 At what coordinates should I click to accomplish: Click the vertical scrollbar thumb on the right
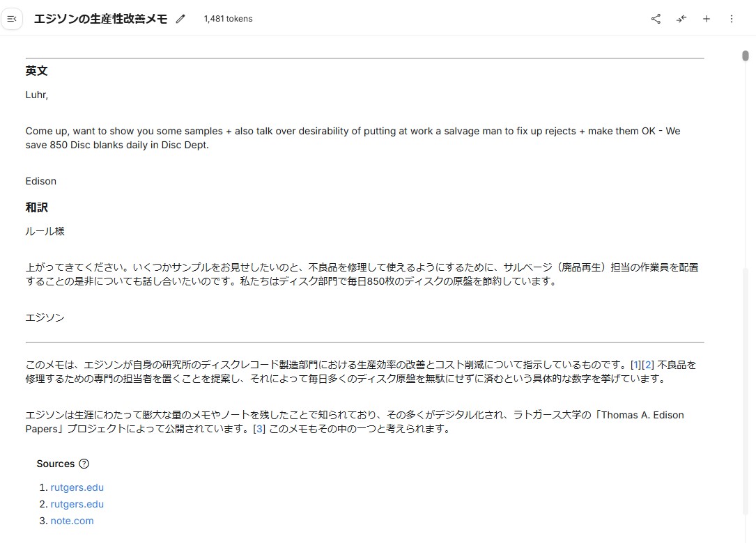pyautogui.click(x=745, y=56)
